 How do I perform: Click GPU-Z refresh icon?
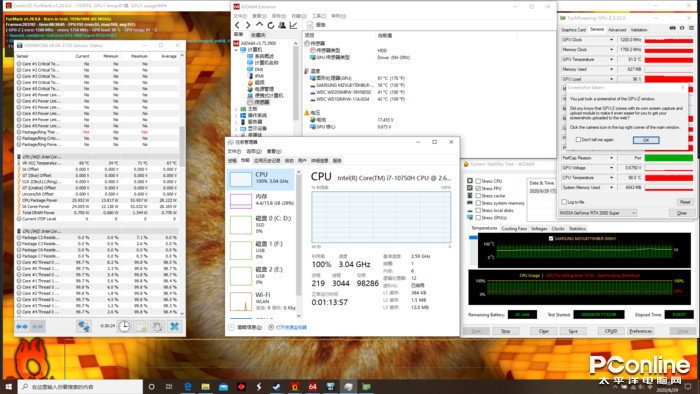coord(682,28)
